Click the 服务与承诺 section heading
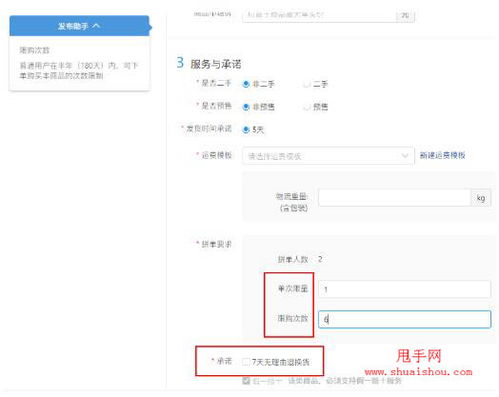The width and height of the screenshot is (499, 397). (216, 64)
